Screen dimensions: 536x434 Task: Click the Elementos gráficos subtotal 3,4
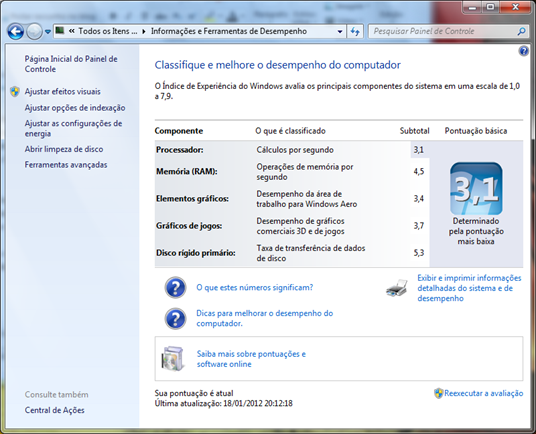pos(419,199)
